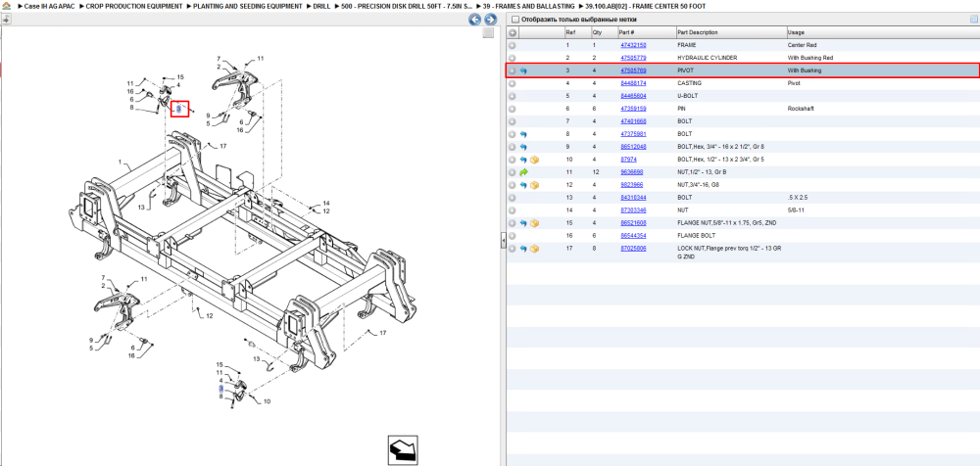The width and height of the screenshot is (980, 466).
Task: Sort by the Usage column header
Action: coord(796,32)
